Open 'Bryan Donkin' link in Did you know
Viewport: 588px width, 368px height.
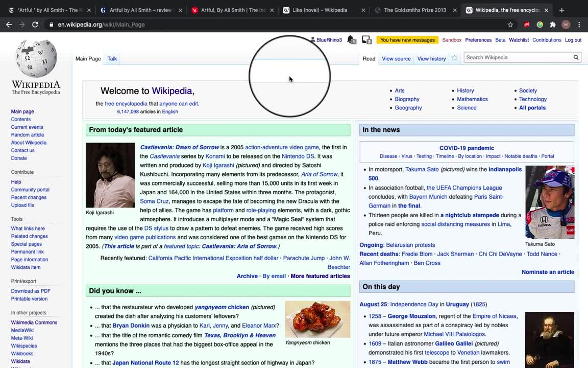click(x=131, y=326)
